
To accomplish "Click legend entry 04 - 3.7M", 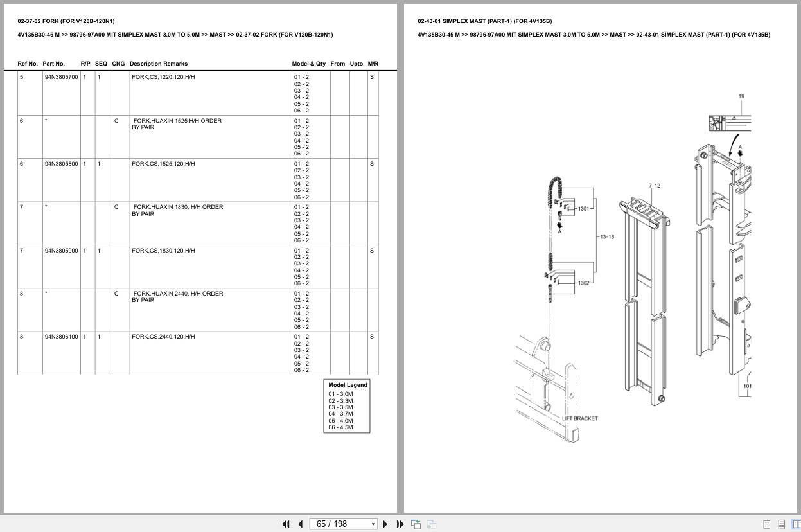I will coord(340,414).
